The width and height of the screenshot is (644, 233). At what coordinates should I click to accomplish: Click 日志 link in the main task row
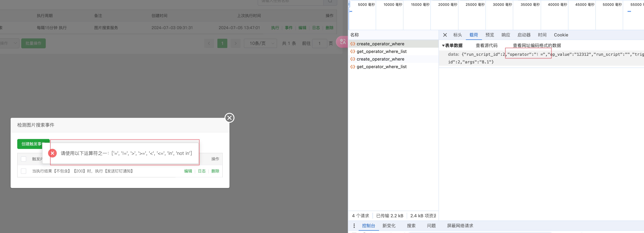[316, 28]
